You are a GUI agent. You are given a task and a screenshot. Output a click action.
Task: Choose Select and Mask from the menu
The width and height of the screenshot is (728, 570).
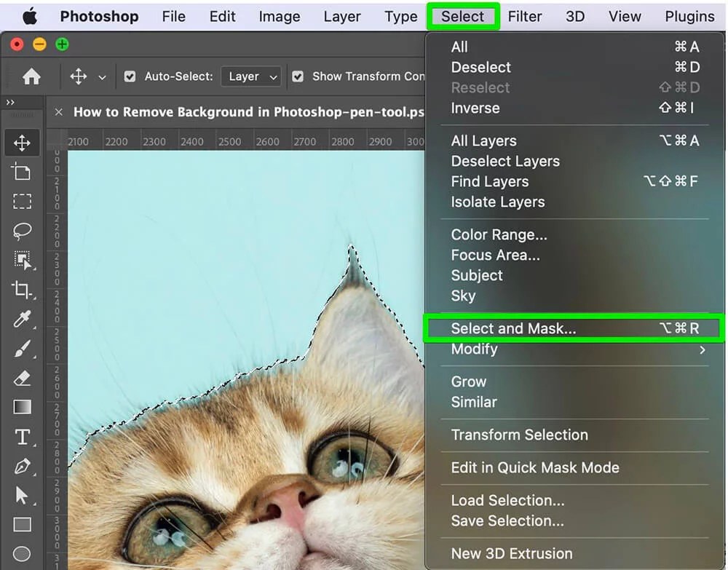pyautogui.click(x=514, y=328)
